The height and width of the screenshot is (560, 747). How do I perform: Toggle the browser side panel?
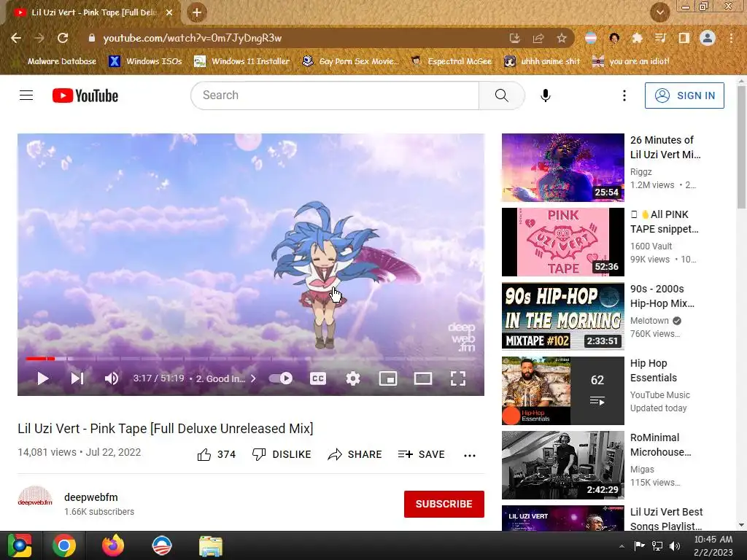pos(684,38)
